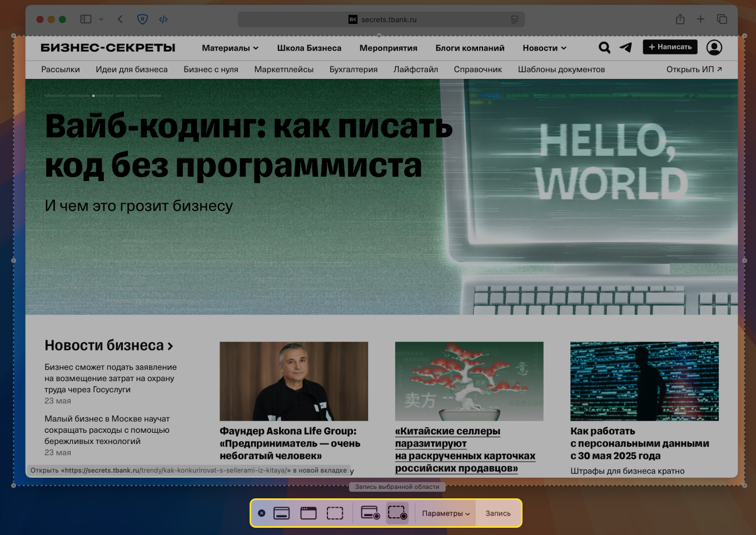Click the secrets.tbank.ru address bar
Image resolution: width=756 pixels, height=535 pixels.
tap(381, 19)
